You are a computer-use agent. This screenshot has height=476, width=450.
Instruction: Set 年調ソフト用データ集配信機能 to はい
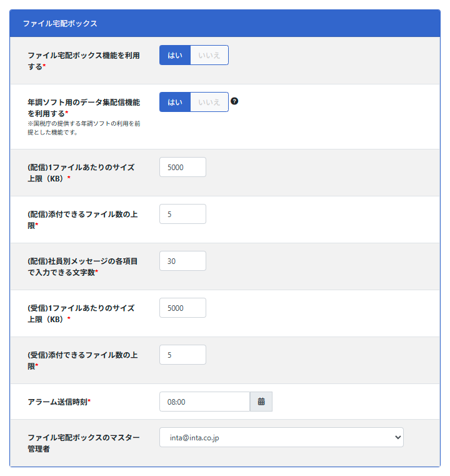pyautogui.click(x=175, y=102)
